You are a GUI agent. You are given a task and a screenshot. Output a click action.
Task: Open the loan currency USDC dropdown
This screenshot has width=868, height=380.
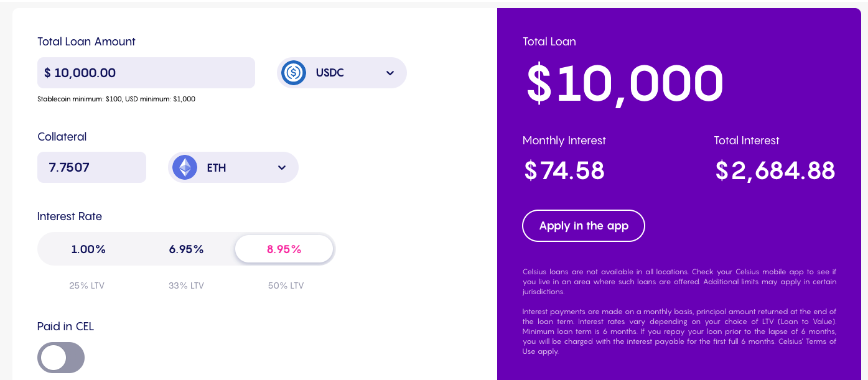point(341,73)
